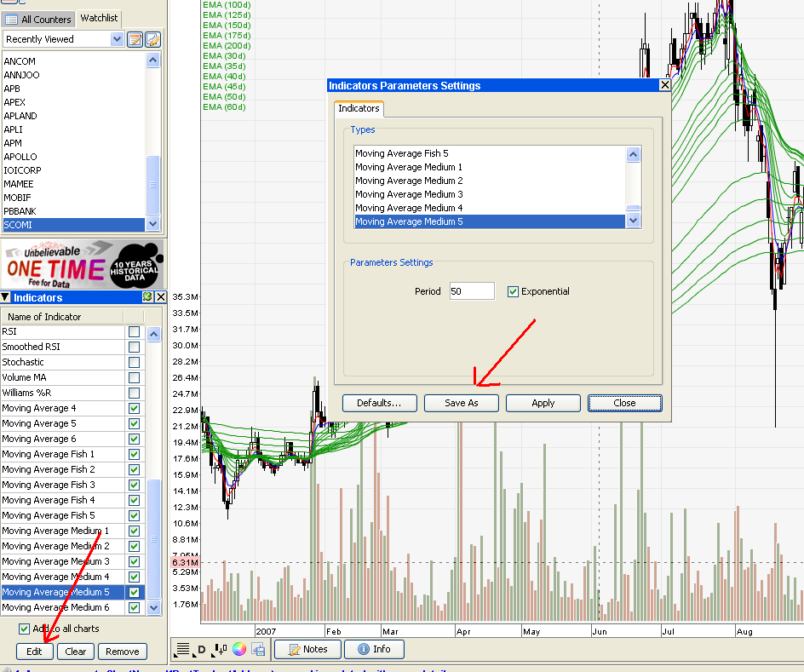Click the chart-with-pencil icon beside Recently Viewed
This screenshot has height=672, width=804.
click(152, 39)
